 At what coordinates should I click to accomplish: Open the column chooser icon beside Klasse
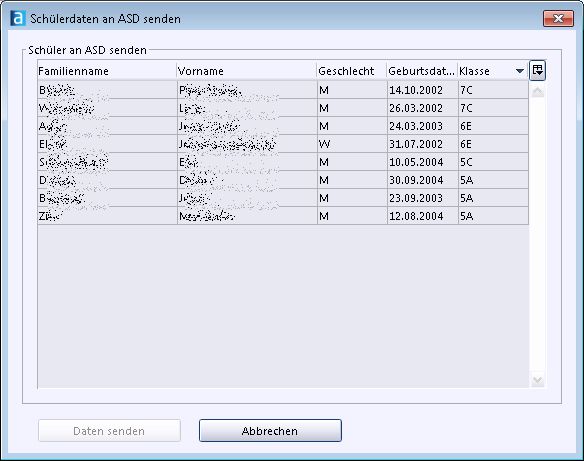(x=537, y=70)
